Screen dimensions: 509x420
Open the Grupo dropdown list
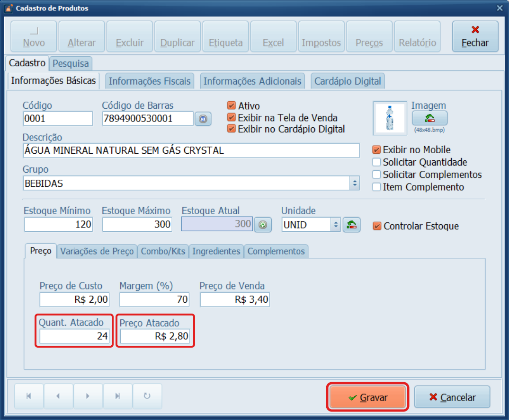[354, 183]
